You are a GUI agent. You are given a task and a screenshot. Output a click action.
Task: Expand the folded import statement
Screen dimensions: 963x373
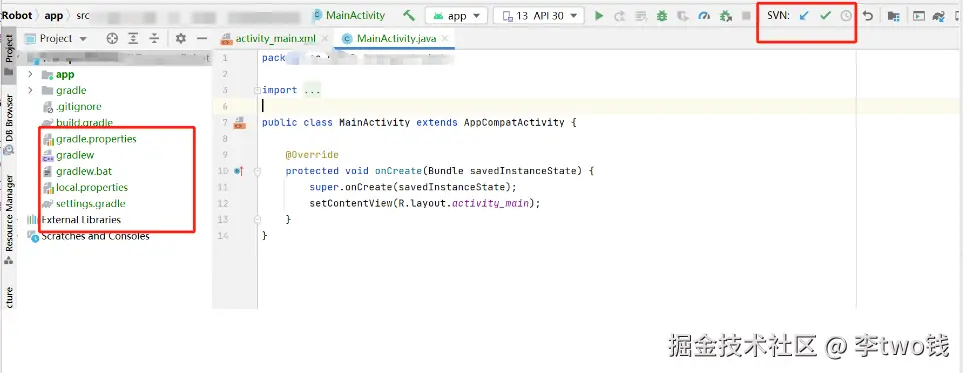[x=257, y=90]
